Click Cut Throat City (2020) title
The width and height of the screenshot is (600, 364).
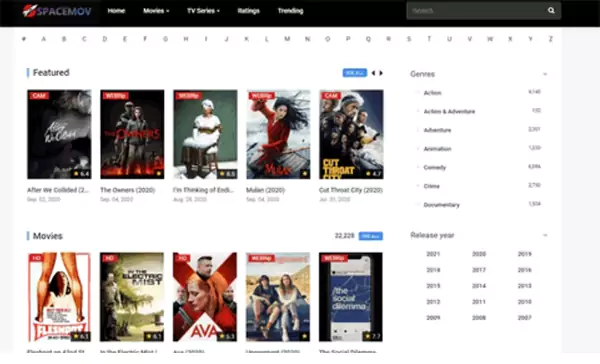tap(351, 190)
